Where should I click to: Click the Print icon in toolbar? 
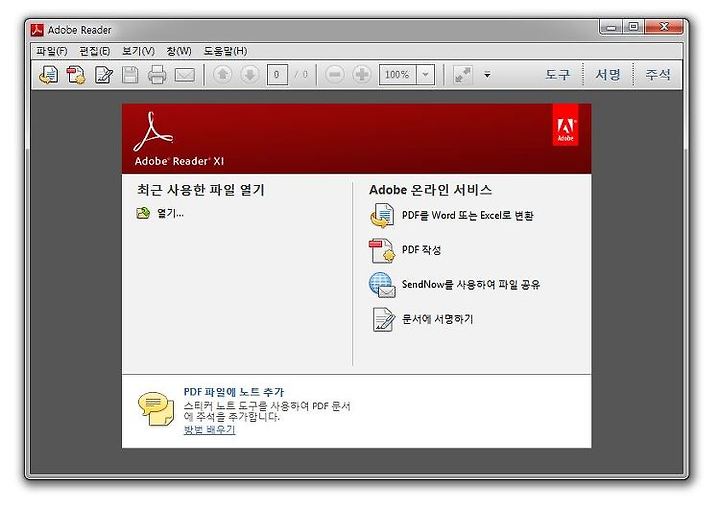tap(157, 74)
